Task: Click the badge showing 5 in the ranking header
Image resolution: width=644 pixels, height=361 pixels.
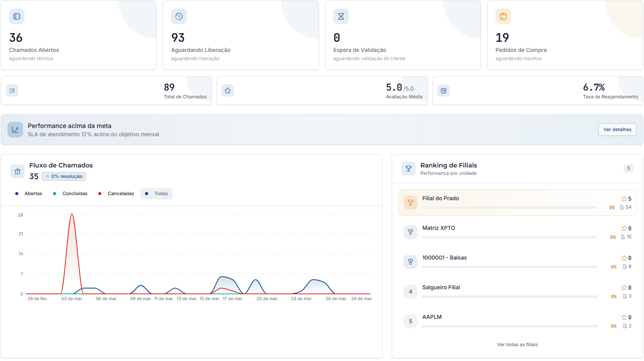Action: (x=628, y=169)
